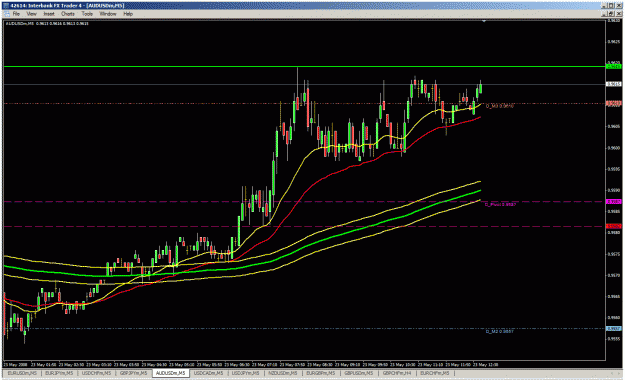Open the Window menu
The image size is (625, 380).
pos(108,14)
